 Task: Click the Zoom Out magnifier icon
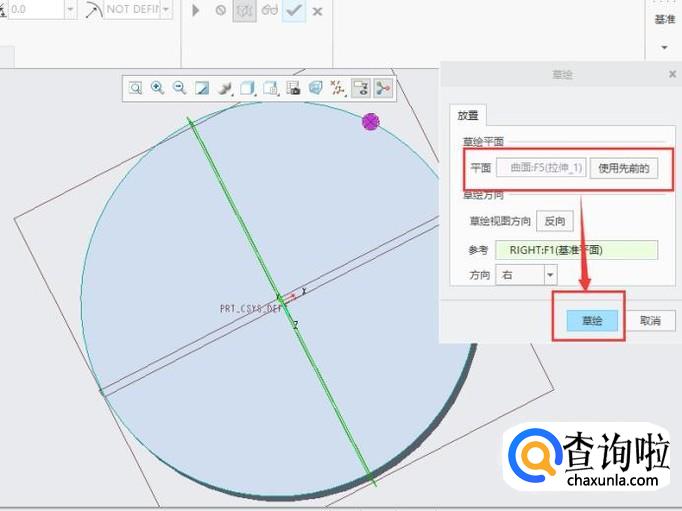179,88
